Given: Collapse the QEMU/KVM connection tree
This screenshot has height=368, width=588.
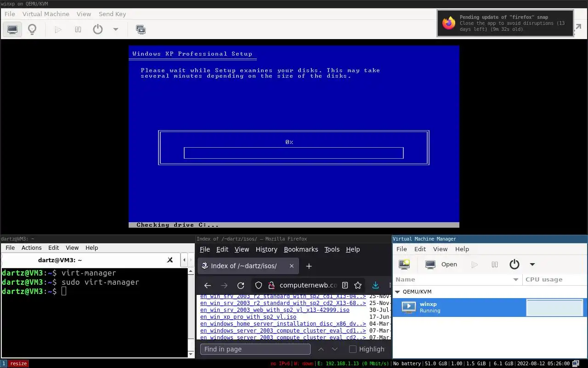Looking at the screenshot, I should [398, 292].
